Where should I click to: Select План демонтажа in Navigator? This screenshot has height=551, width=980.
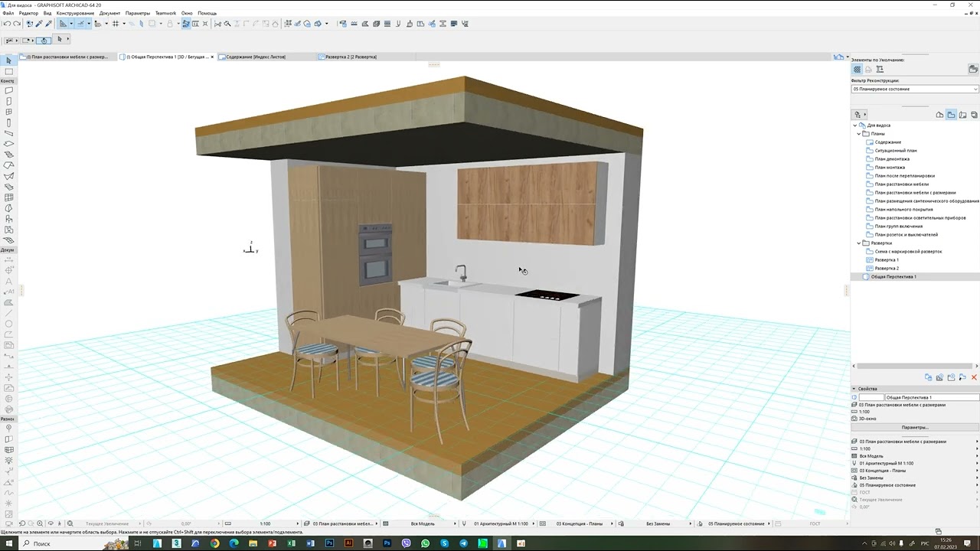(x=892, y=159)
